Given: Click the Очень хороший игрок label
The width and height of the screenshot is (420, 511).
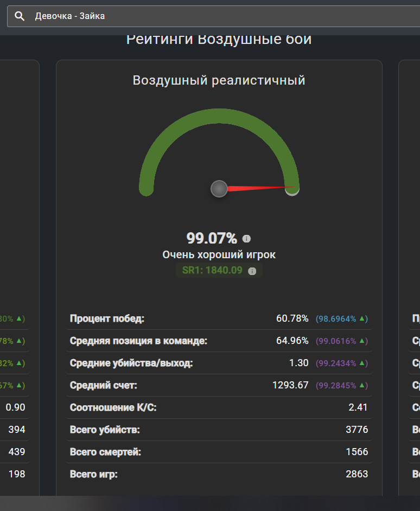Looking at the screenshot, I should pyautogui.click(x=219, y=254).
